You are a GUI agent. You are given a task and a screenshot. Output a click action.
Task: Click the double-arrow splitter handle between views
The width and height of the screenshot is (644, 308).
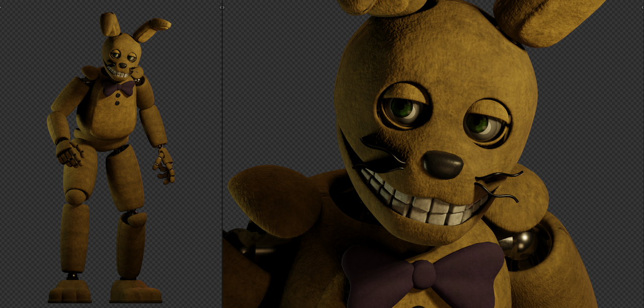point(222,8)
